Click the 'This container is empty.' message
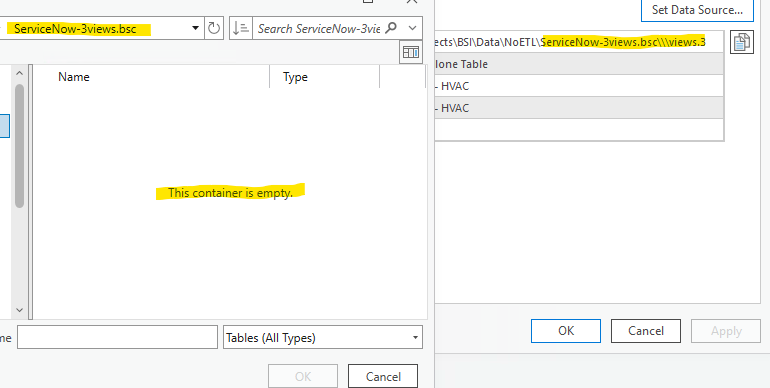The height and width of the screenshot is (388, 770). [x=230, y=193]
